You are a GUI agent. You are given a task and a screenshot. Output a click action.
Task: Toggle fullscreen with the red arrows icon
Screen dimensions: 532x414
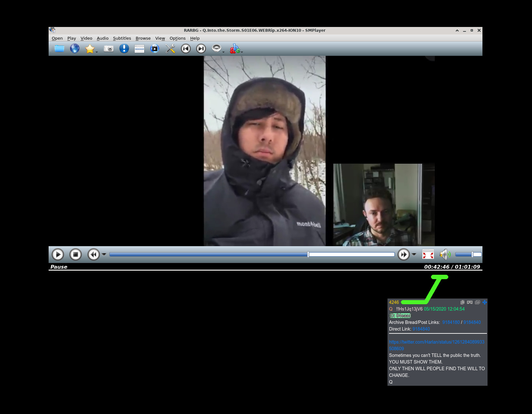tap(428, 254)
